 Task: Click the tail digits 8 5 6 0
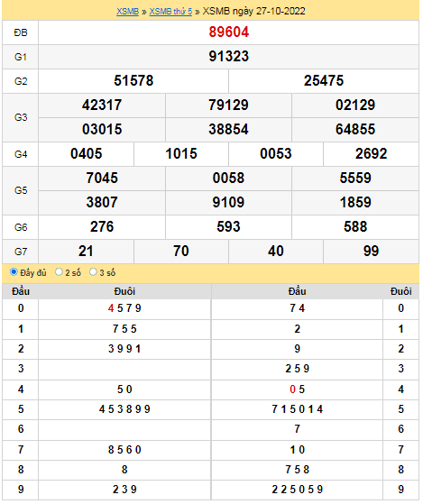(124, 450)
